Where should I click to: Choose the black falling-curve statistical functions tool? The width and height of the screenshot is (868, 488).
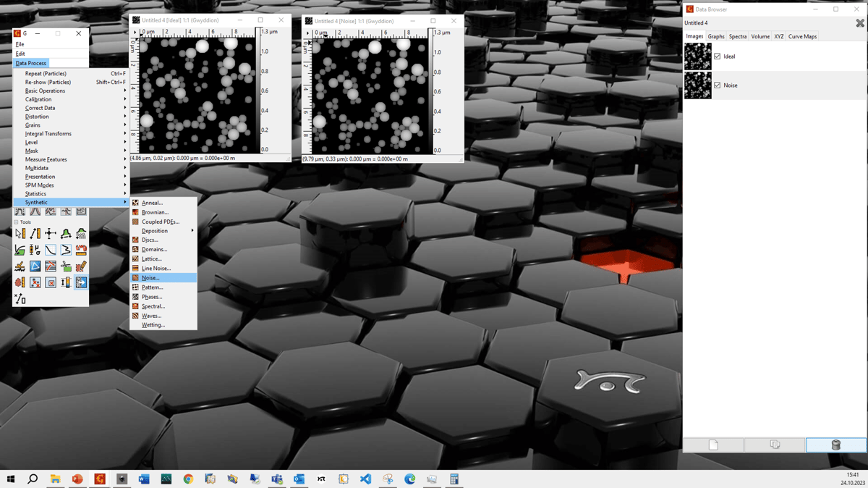(x=51, y=250)
